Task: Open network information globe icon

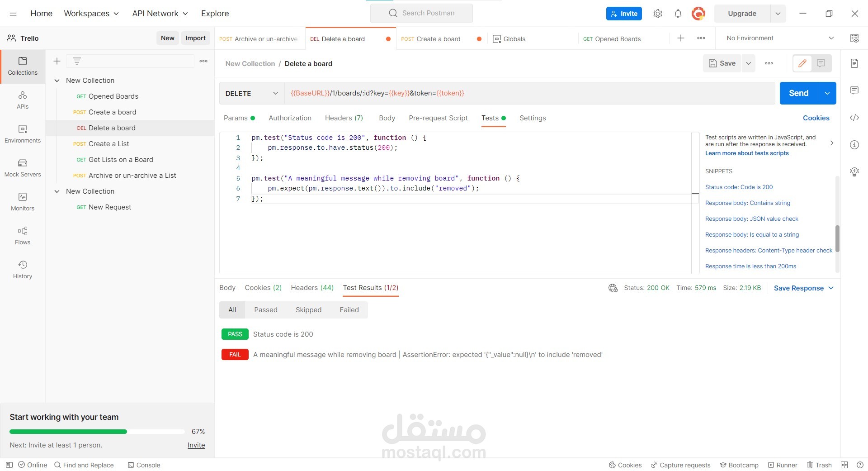Action: point(613,288)
